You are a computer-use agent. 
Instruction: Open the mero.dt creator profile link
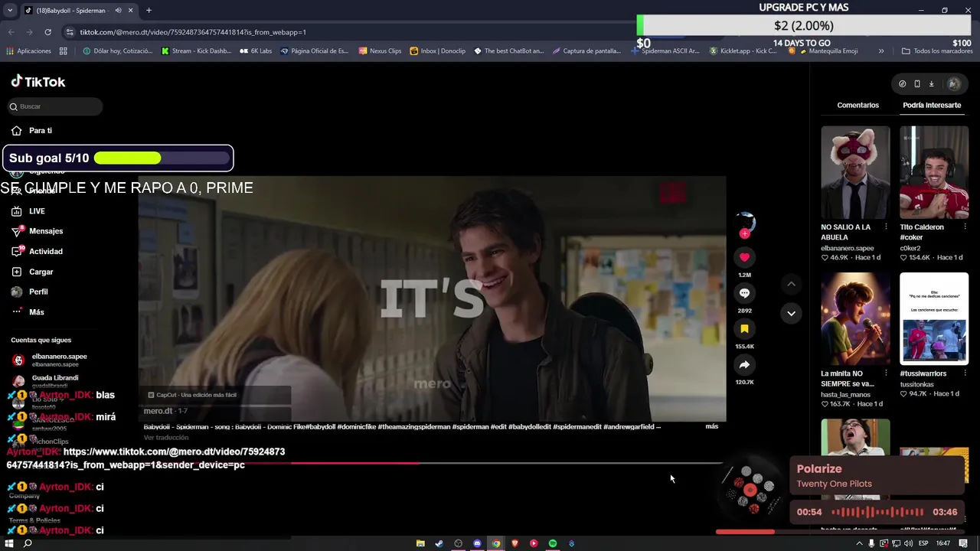pyautogui.click(x=158, y=411)
